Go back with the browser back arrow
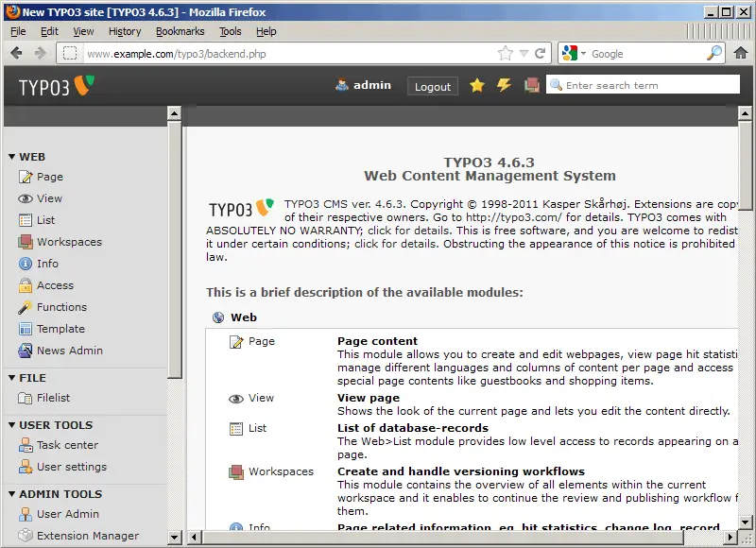 (x=16, y=53)
